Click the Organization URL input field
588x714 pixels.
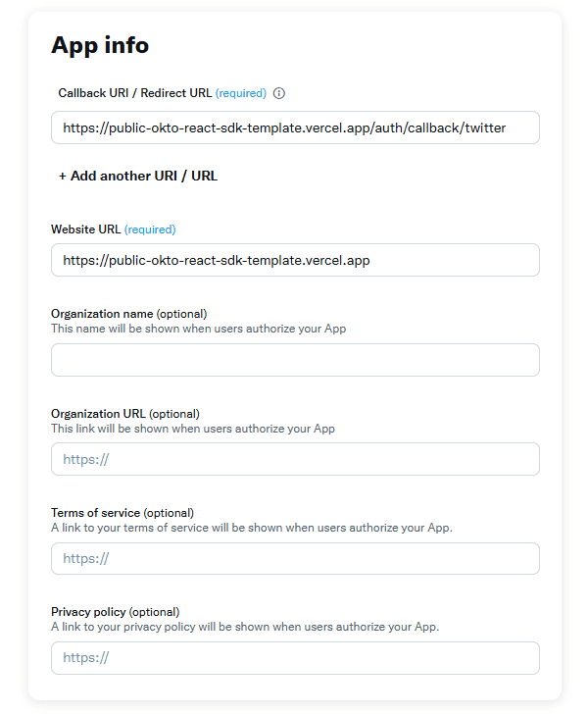(x=294, y=459)
